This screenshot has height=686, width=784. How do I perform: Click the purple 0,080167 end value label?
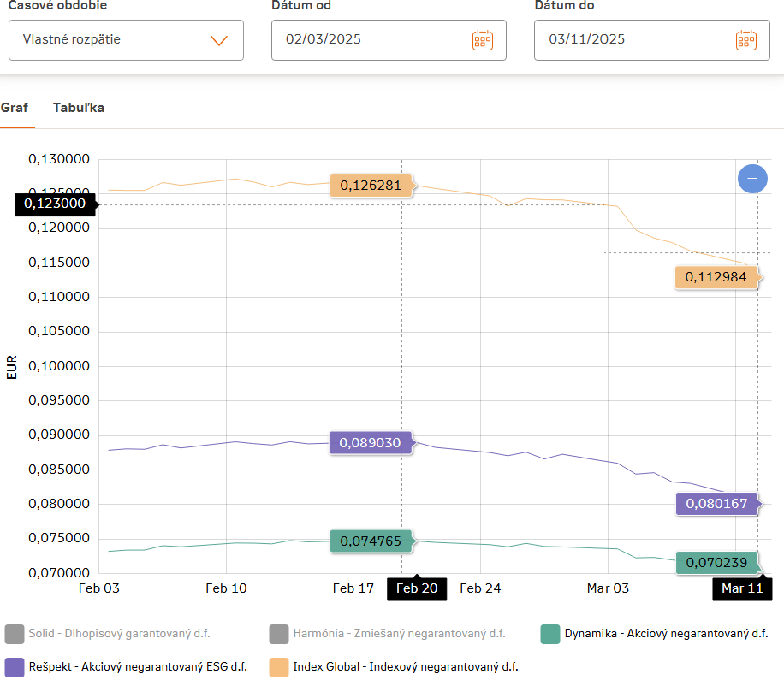click(x=717, y=504)
